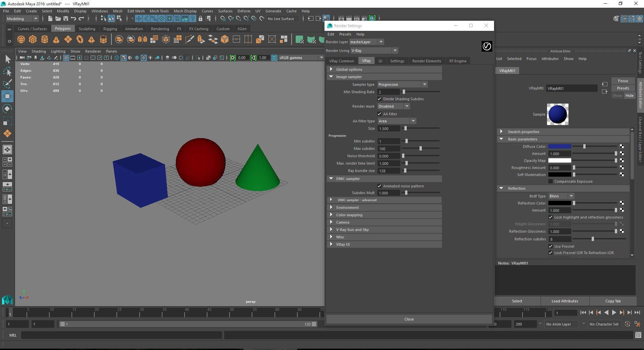Click the V-Ray logo in Render Settings

[x=487, y=46]
